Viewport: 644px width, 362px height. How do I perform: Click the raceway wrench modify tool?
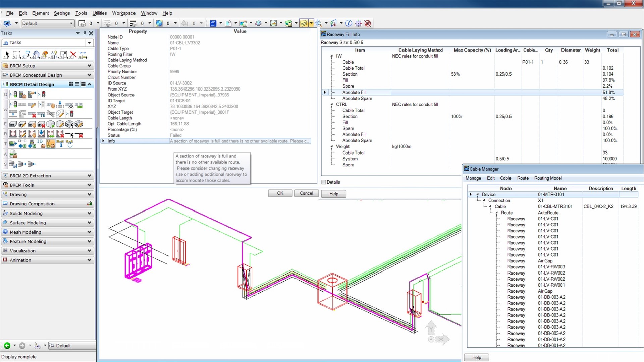point(51,114)
